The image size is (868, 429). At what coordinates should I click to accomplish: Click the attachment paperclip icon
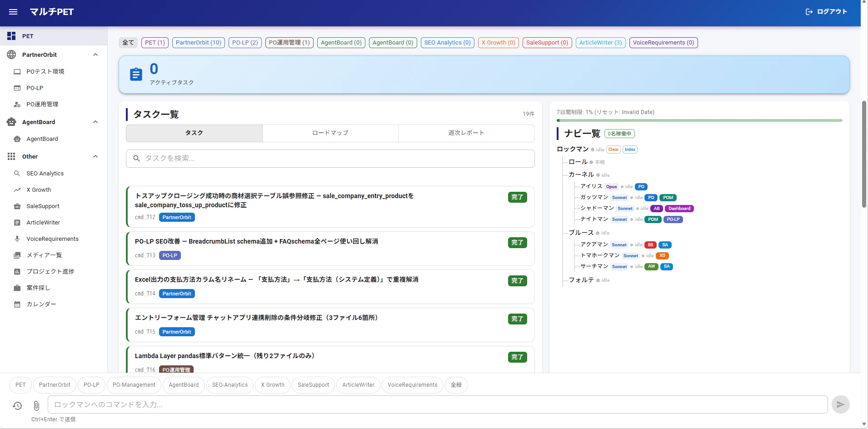pos(36,406)
